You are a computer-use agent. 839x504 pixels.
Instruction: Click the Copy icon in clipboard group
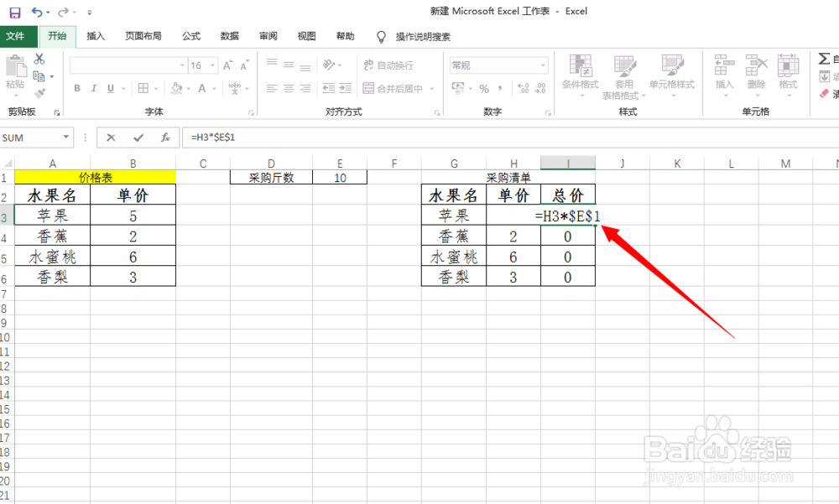(x=39, y=76)
